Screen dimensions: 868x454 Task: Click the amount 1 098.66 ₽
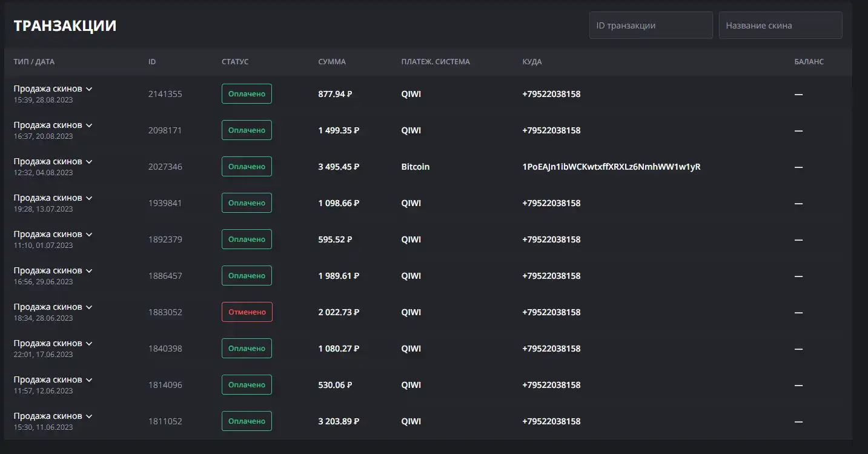coord(339,203)
